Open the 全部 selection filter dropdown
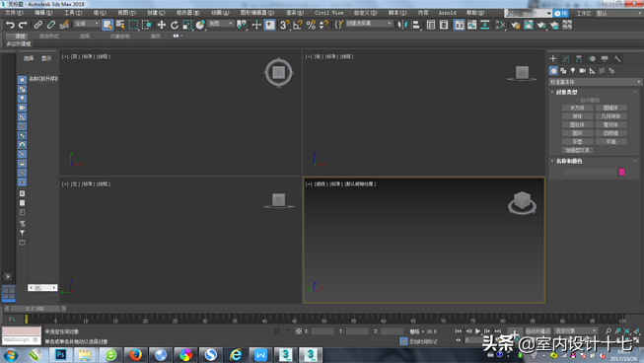The height and width of the screenshot is (363, 644). point(87,24)
